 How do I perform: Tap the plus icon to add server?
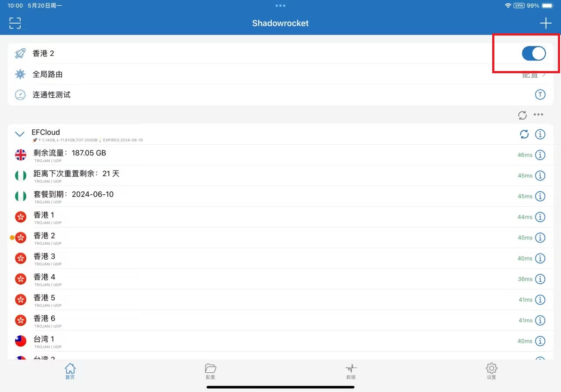[x=545, y=23]
